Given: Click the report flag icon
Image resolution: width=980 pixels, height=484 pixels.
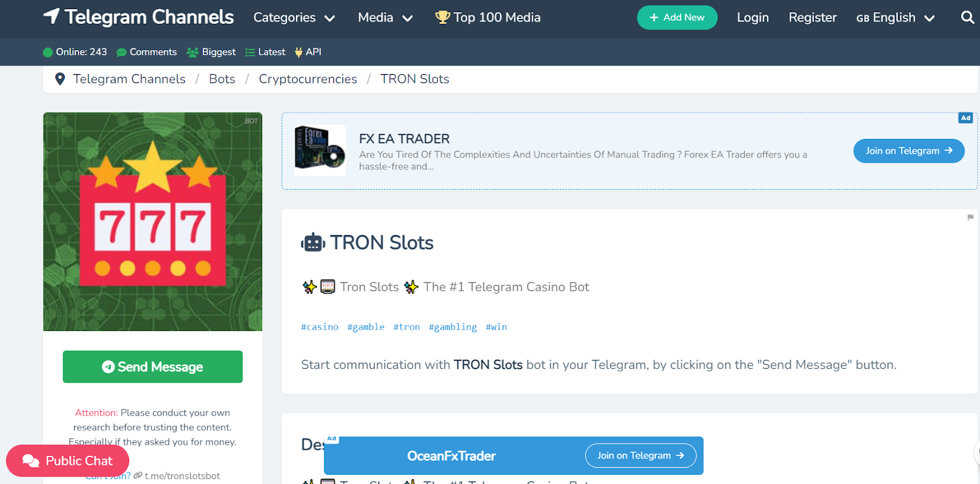Looking at the screenshot, I should [970, 217].
